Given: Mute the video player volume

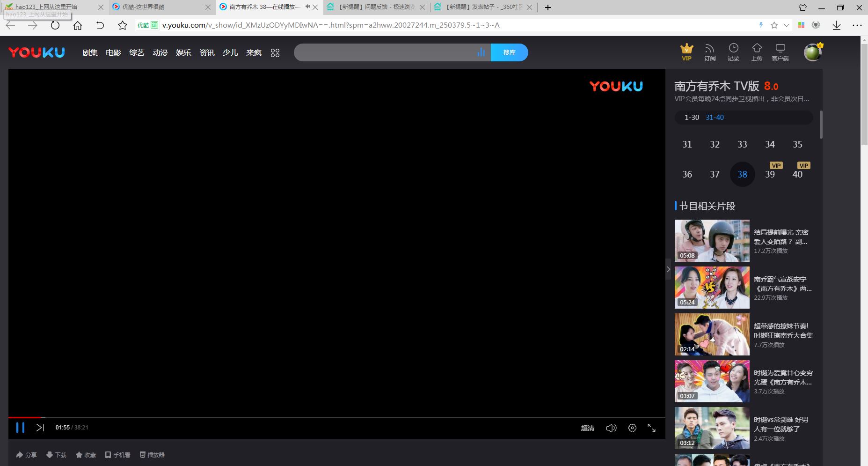Looking at the screenshot, I should (611, 428).
